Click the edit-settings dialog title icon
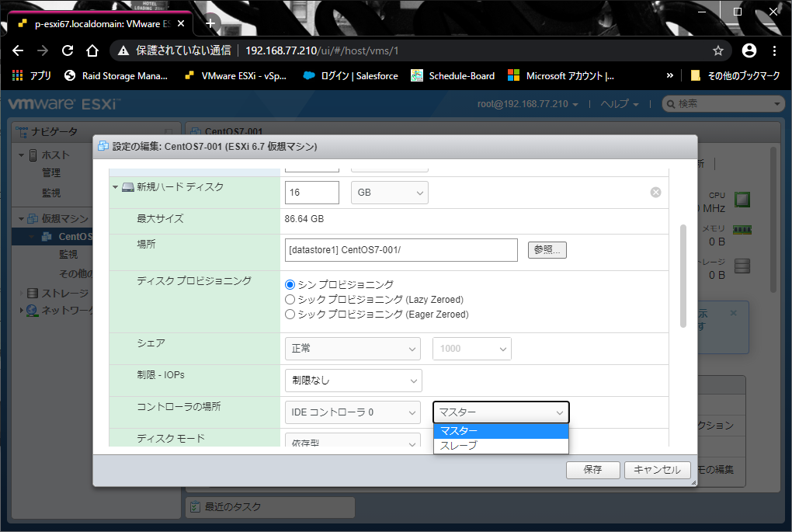The height and width of the screenshot is (532, 792). point(103,147)
